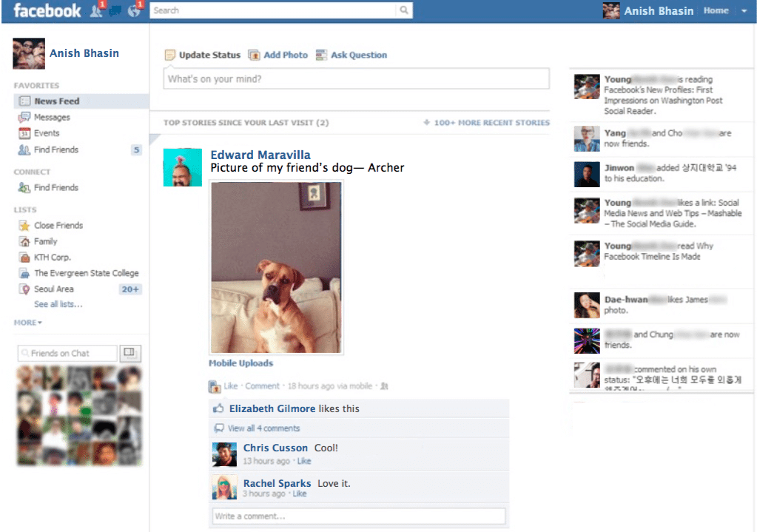Click the Family house icon
This screenshot has width=757, height=532.
click(x=24, y=241)
